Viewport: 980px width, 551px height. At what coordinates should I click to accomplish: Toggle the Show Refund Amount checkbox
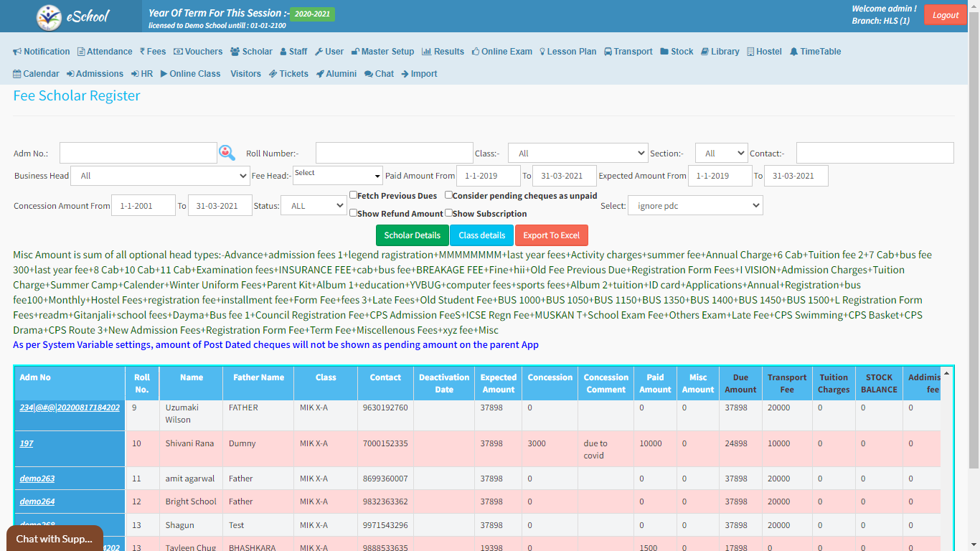[353, 213]
